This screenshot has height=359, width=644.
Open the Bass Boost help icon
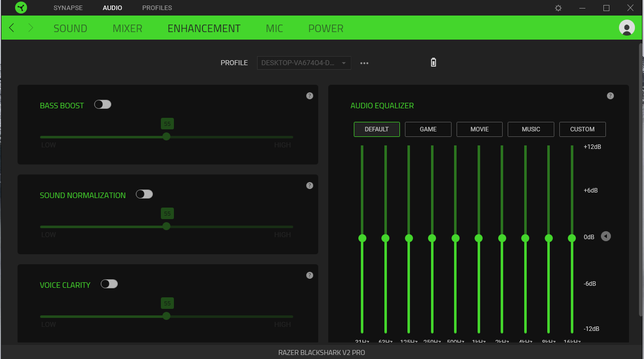pos(310,96)
